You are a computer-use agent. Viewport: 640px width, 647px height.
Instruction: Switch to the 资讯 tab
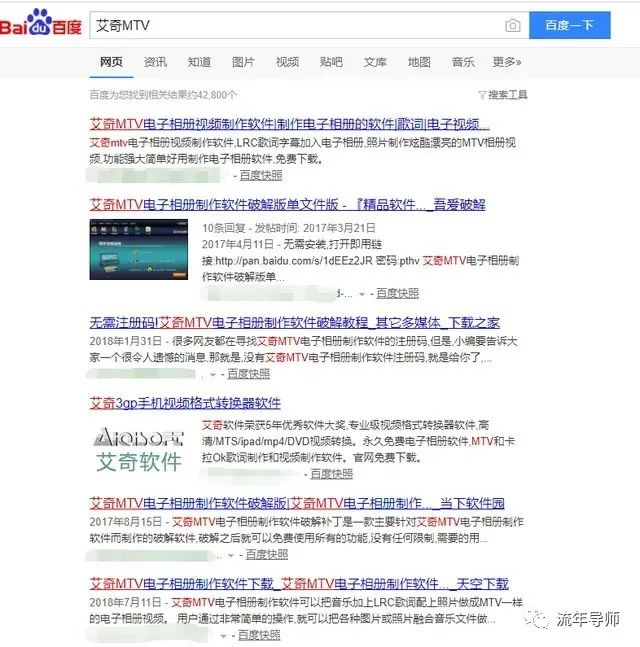(155, 62)
